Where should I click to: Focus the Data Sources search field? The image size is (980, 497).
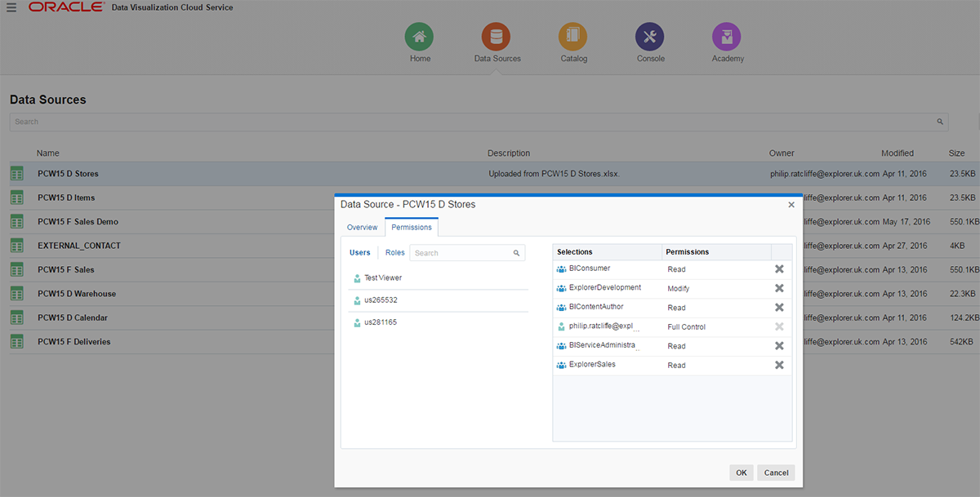pos(479,122)
